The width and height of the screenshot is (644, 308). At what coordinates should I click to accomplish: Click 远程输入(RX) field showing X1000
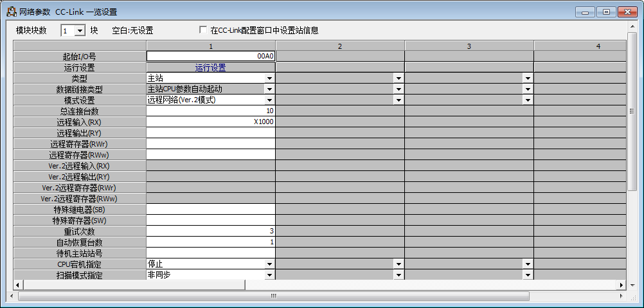coord(210,122)
